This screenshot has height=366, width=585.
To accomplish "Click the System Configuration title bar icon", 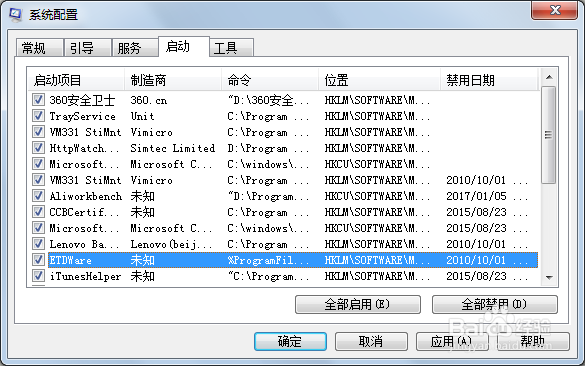I will [15, 14].
